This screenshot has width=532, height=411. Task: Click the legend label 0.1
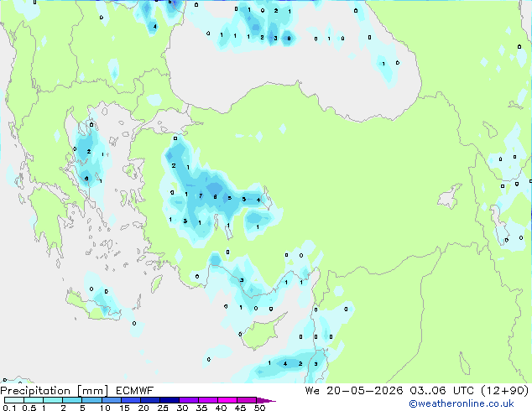[x=9, y=408]
